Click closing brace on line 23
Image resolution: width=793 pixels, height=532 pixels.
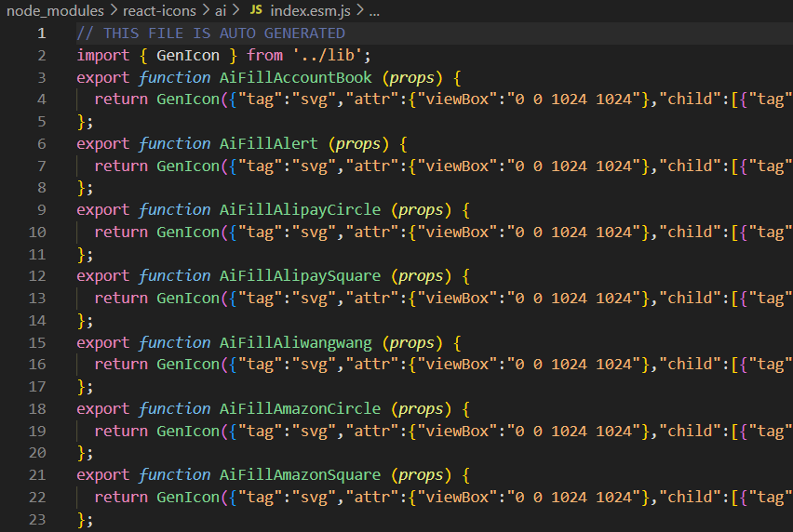click(81, 519)
